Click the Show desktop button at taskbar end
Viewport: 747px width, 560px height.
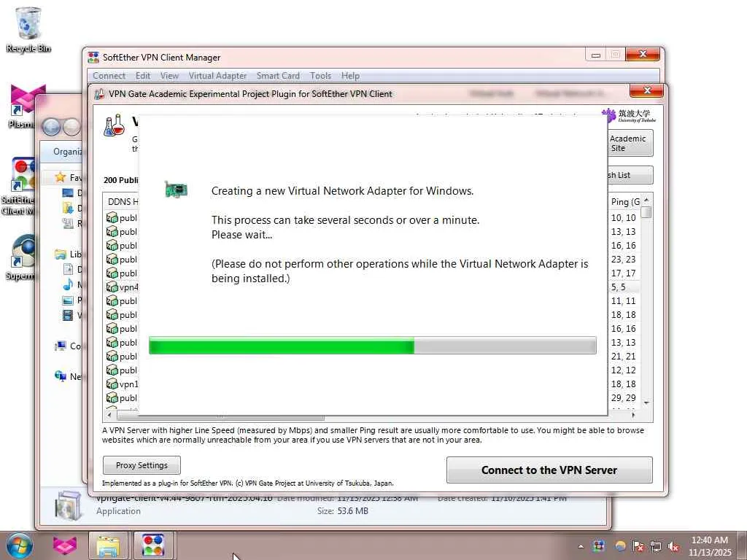[742, 545]
